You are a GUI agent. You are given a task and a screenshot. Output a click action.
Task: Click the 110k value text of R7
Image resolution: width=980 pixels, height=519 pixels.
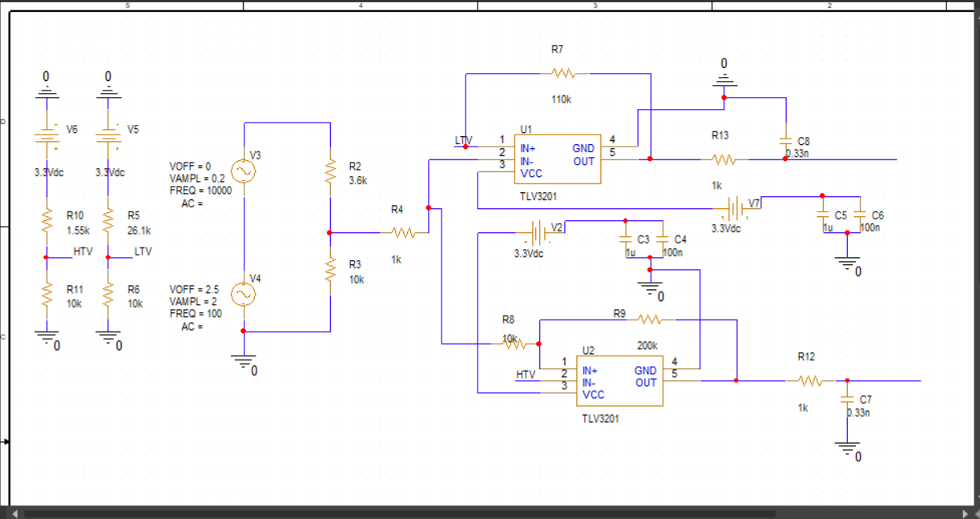561,100
